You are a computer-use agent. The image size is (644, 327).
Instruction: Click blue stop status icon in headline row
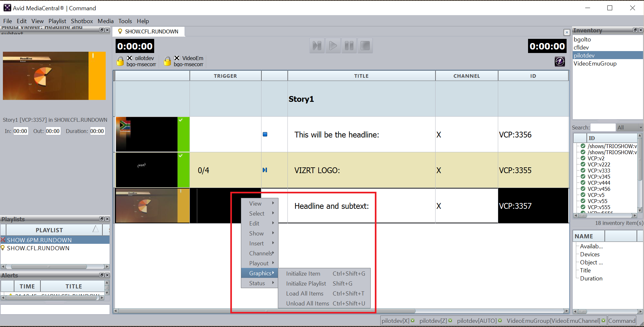[265, 134]
